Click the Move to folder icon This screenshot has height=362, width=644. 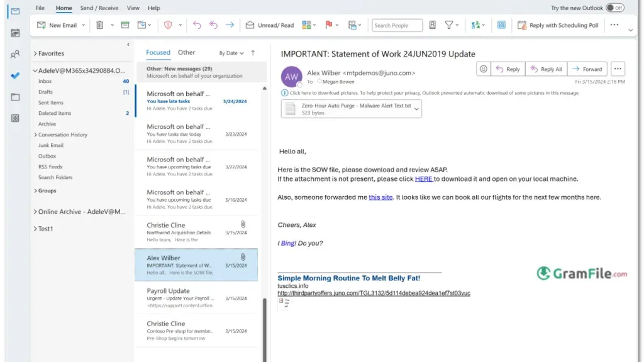pyautogui.click(x=142, y=25)
